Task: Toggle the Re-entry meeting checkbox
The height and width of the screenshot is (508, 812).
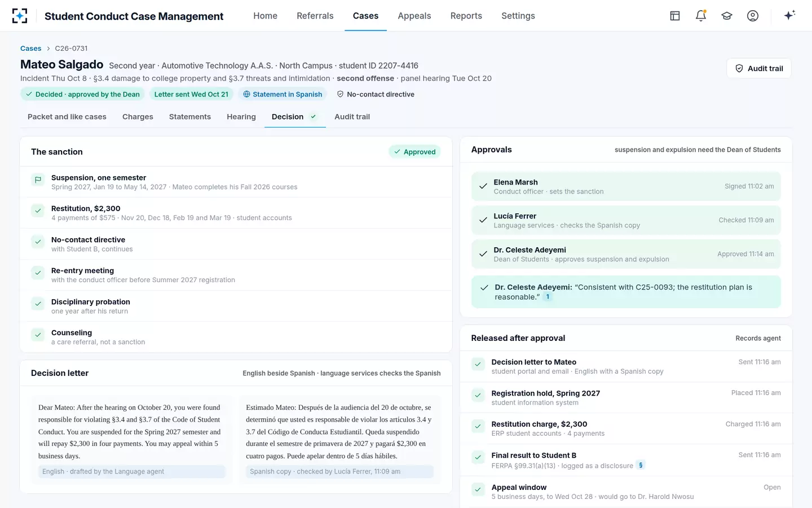Action: (x=38, y=273)
